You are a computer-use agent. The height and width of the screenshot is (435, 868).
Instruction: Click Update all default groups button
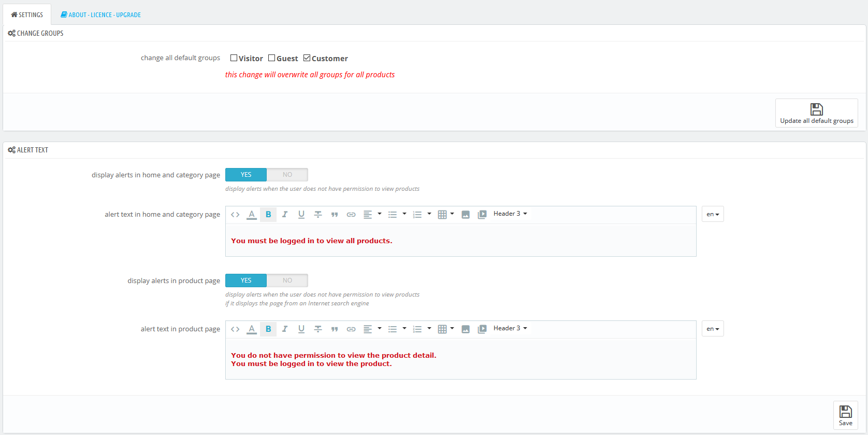pyautogui.click(x=816, y=113)
